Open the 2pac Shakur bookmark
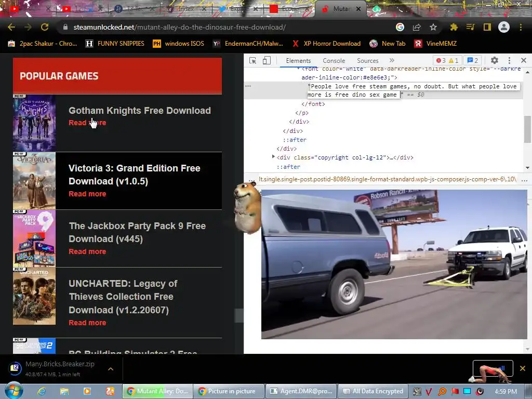The image size is (532, 399). click(43, 44)
